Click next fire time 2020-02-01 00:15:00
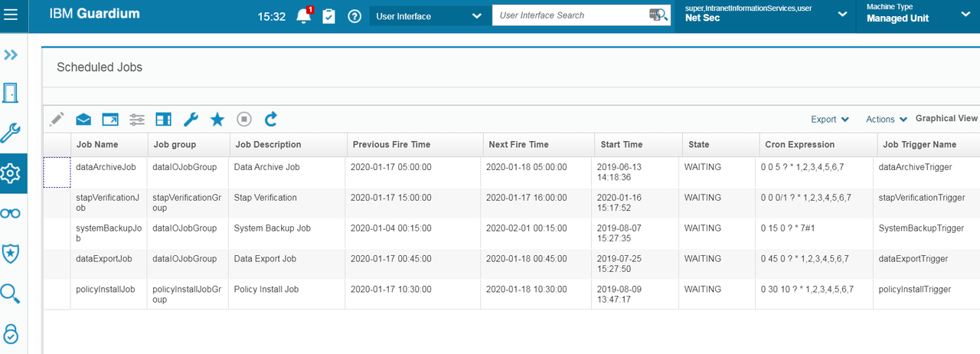 coord(526,228)
